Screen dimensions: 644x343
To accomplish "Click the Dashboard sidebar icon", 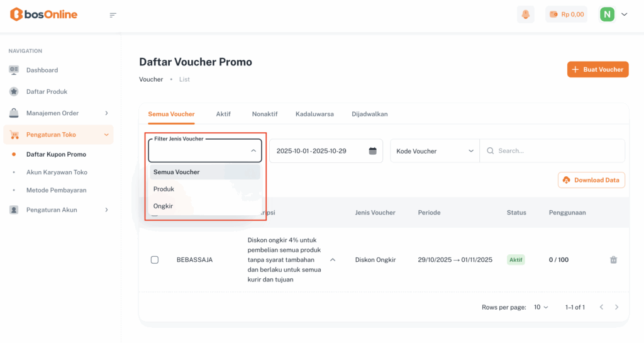I will coord(14,70).
